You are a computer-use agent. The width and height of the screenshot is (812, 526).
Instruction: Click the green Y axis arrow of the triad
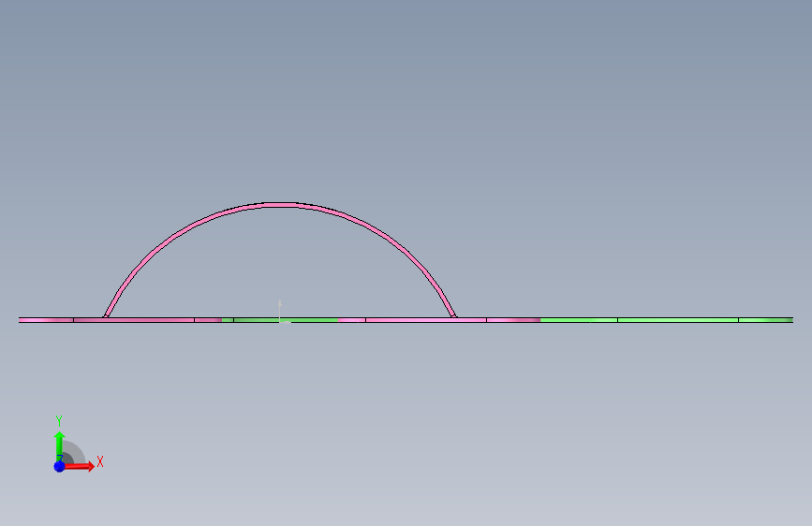(x=59, y=446)
